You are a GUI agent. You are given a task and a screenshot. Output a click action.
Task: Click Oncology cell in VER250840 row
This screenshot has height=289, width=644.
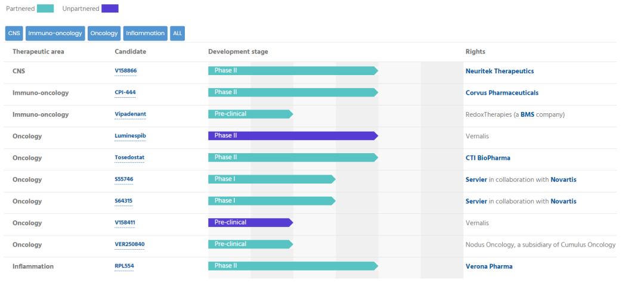point(27,245)
